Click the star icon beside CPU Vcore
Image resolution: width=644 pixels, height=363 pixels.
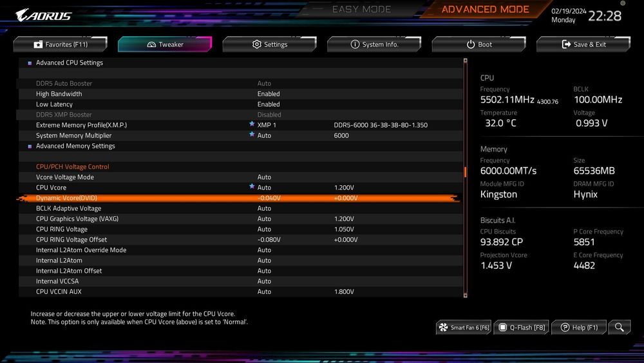coord(252,187)
